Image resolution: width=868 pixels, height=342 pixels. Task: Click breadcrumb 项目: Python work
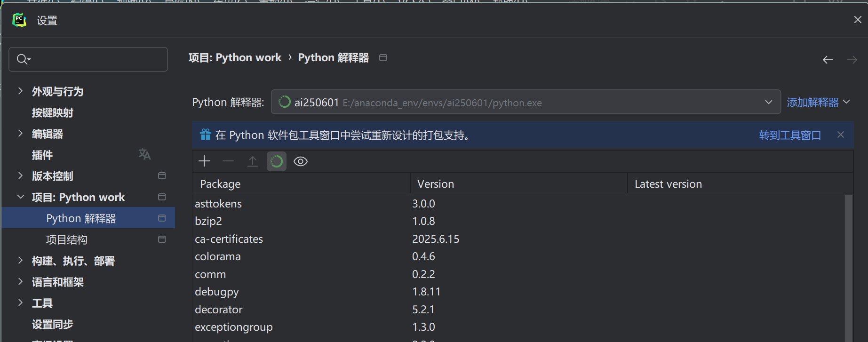click(235, 57)
